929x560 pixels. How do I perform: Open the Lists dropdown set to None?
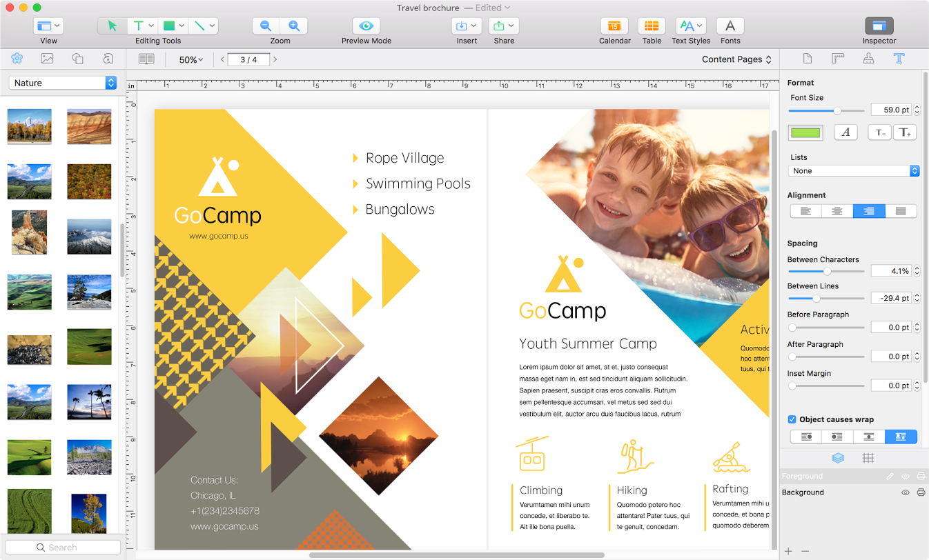point(854,171)
